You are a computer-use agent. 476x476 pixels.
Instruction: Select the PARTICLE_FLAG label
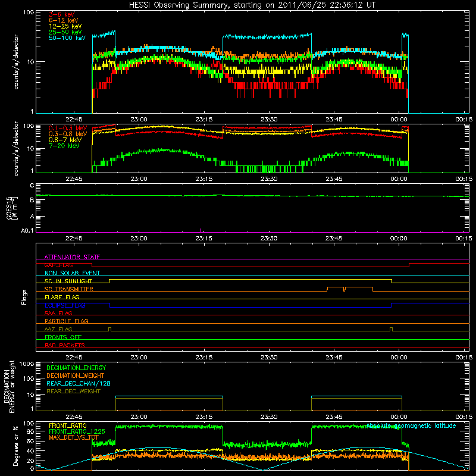click(x=67, y=321)
